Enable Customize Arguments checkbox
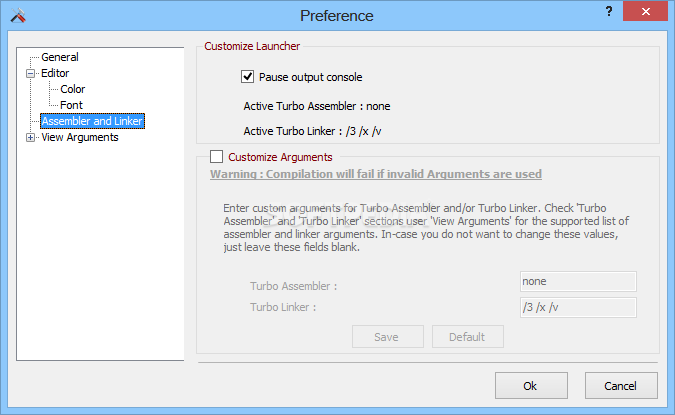Screen dimensions: 675x415 click(217, 157)
